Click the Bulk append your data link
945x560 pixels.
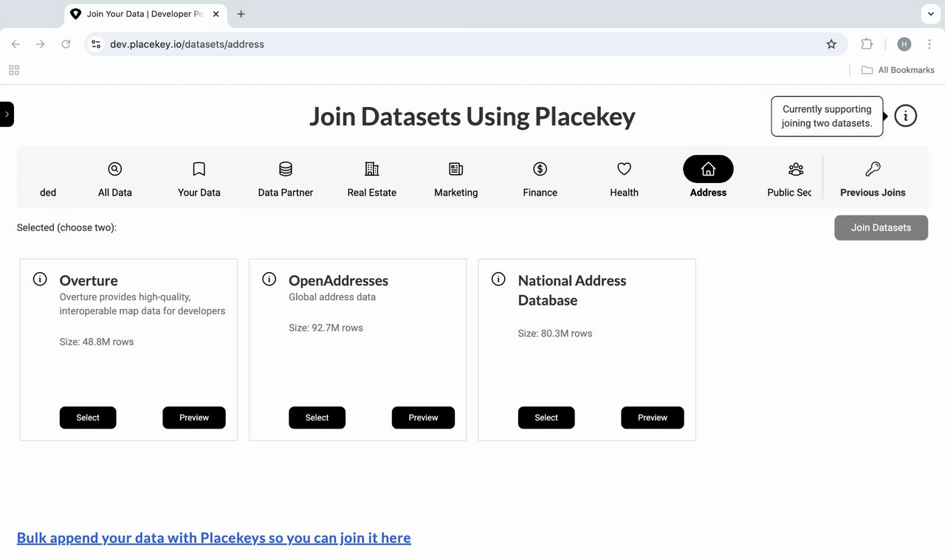pyautogui.click(x=213, y=538)
